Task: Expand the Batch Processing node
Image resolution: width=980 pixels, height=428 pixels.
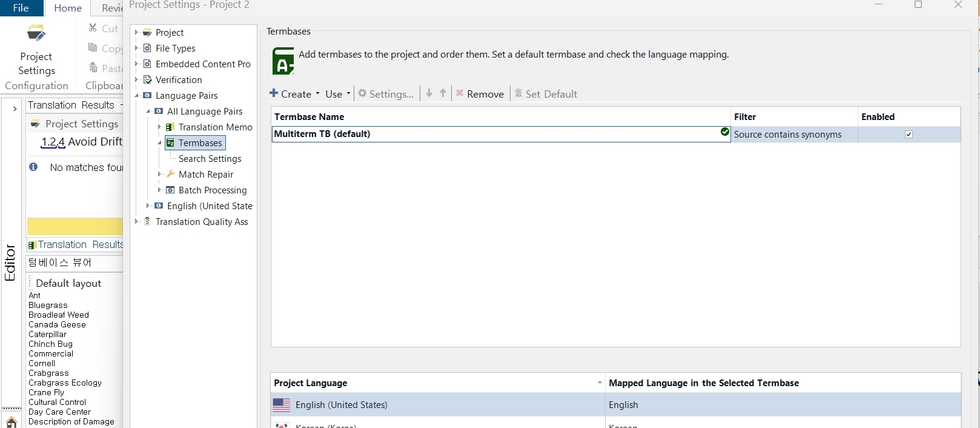Action: (159, 190)
